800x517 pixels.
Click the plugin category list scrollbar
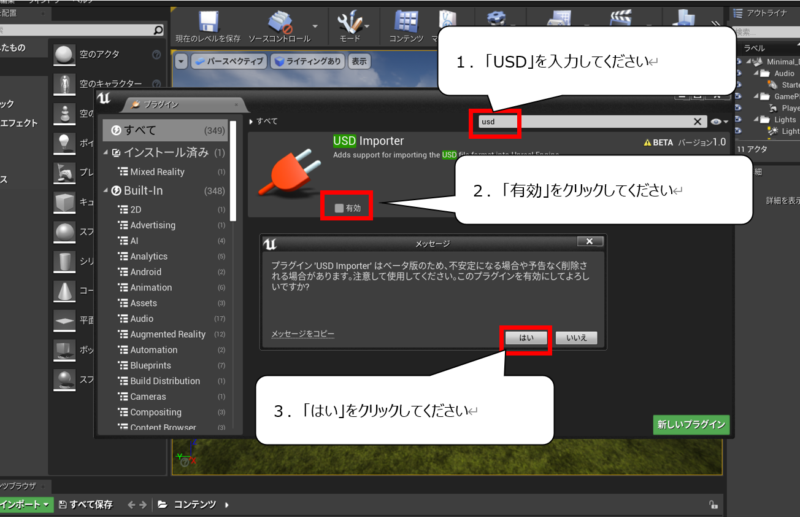tap(233, 171)
